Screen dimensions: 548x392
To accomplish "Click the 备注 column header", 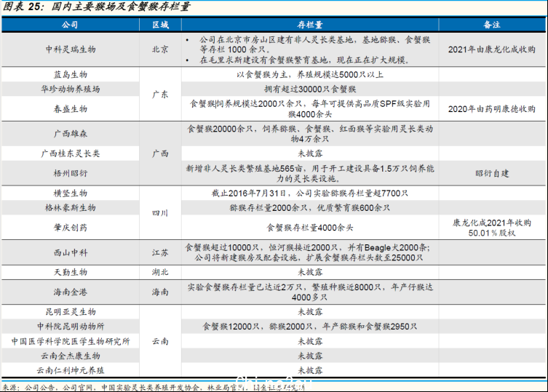I will [x=492, y=25].
